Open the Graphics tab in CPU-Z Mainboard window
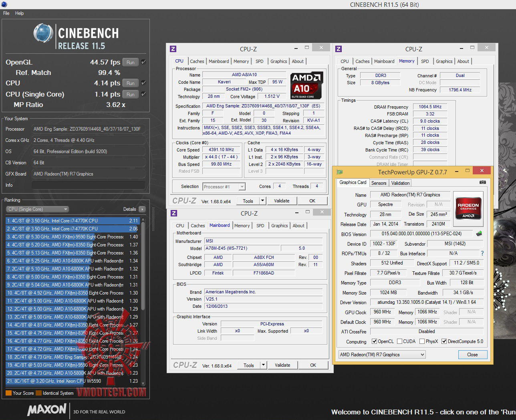Image resolution: width=516 pixels, height=420 pixels. pos(280,226)
